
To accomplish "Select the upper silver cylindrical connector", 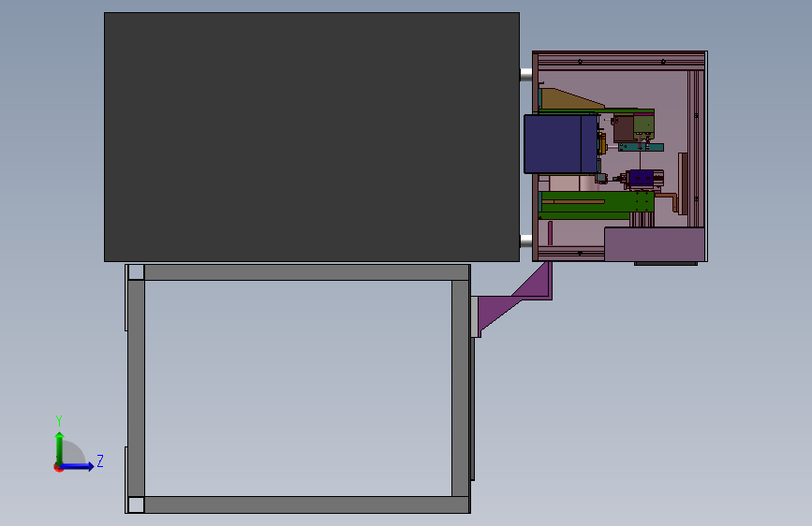I will [x=525, y=75].
